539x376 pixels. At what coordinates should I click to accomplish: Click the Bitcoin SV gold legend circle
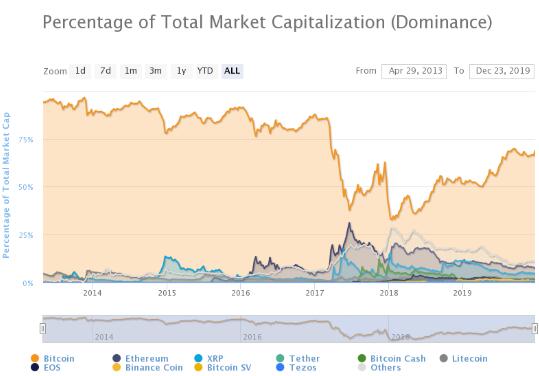[198, 367]
